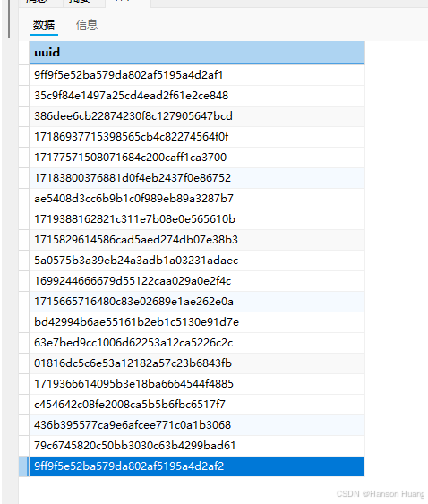Select cell ae5408d3cc6b9b1c0f989eb89a3287b7

click(x=197, y=199)
